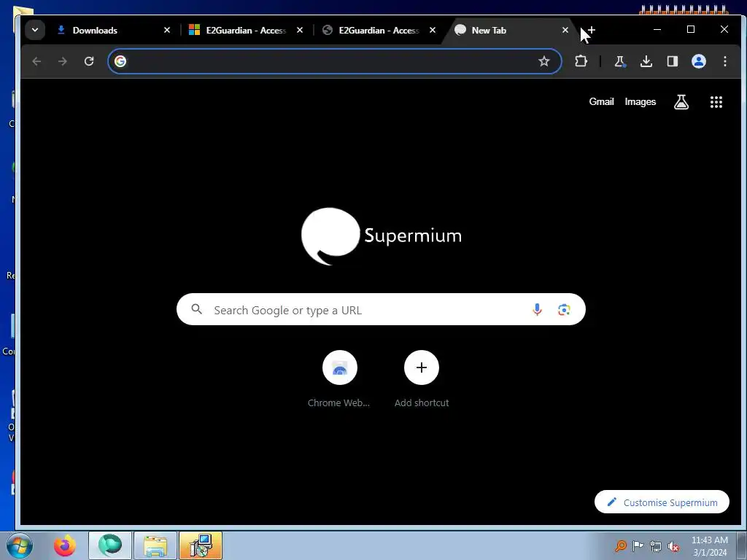
Task: Search by image with the Lens icon
Action: 564,309
